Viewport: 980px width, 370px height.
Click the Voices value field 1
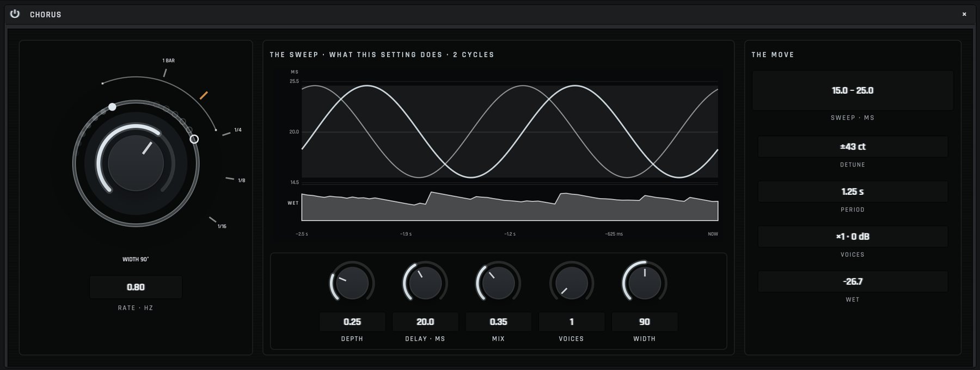pyautogui.click(x=571, y=322)
